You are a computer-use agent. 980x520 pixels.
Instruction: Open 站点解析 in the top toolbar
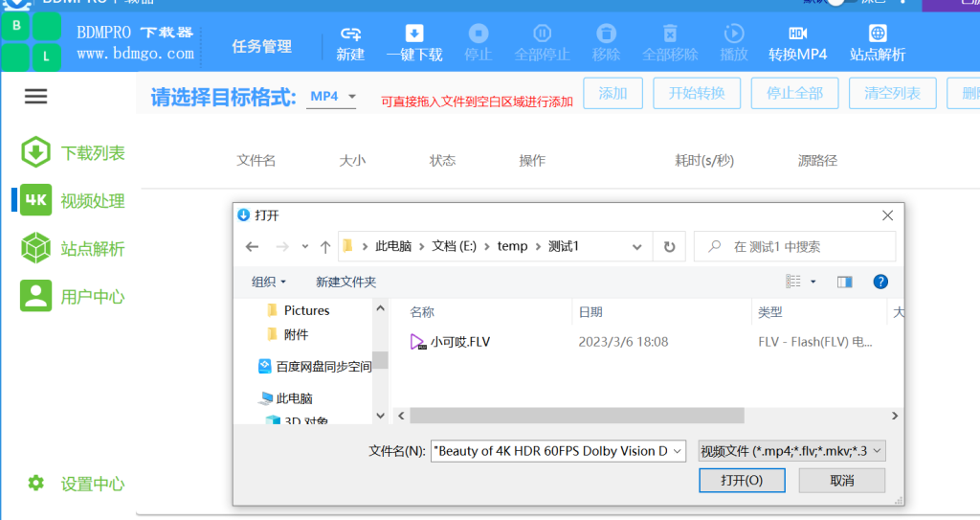tap(878, 44)
